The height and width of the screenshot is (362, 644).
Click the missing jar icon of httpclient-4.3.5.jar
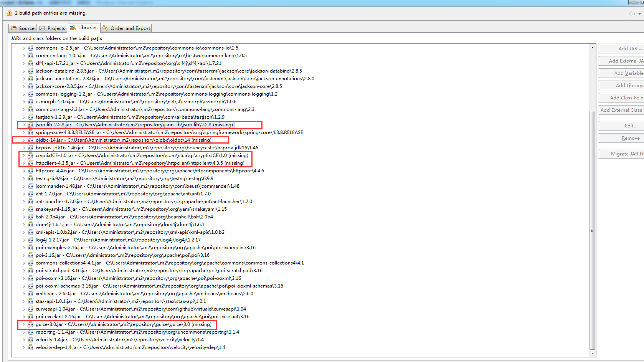coord(30,163)
